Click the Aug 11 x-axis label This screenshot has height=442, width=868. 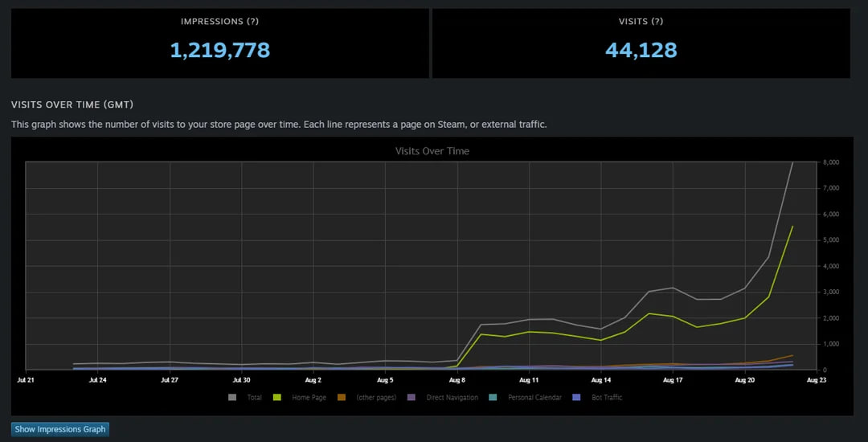(x=529, y=380)
